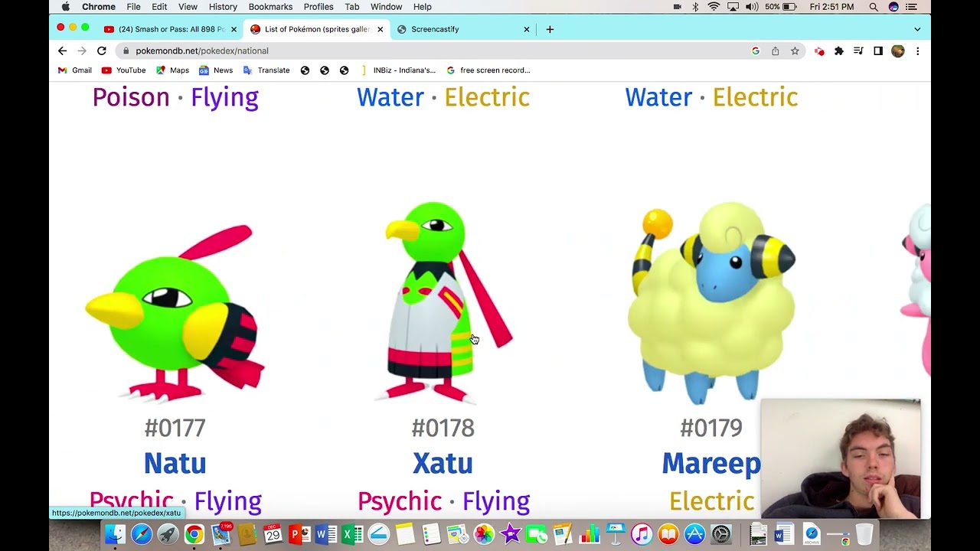Reload the pokemondb page
980x551 pixels.
[x=101, y=51]
